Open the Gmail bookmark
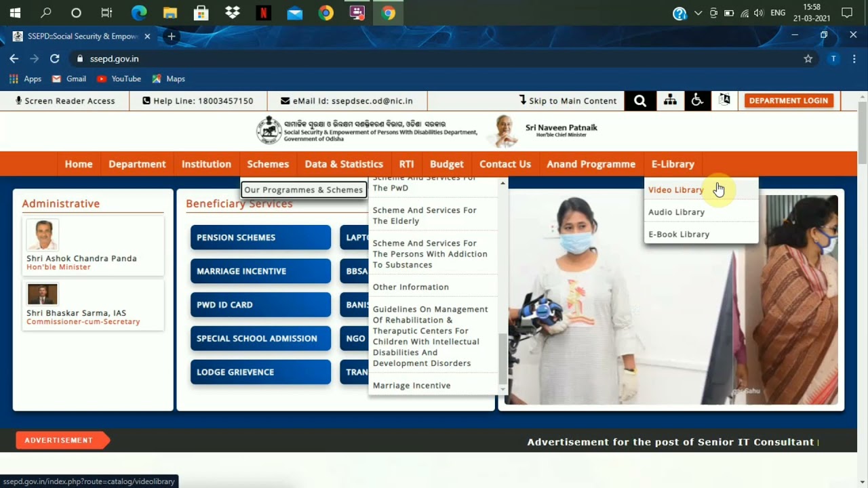This screenshot has height=488, width=868. coord(69,79)
